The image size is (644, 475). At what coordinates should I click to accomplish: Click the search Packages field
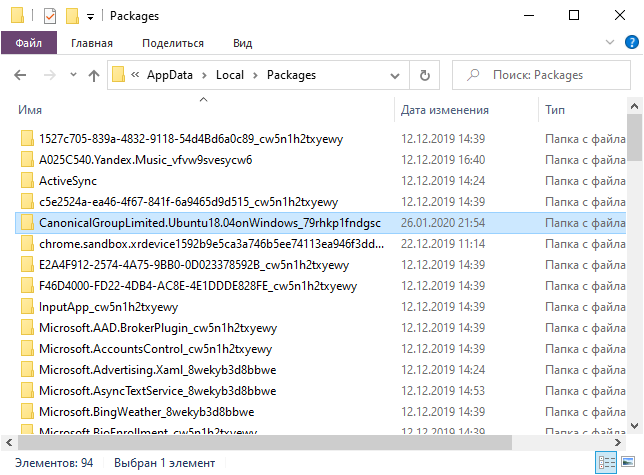tap(541, 75)
